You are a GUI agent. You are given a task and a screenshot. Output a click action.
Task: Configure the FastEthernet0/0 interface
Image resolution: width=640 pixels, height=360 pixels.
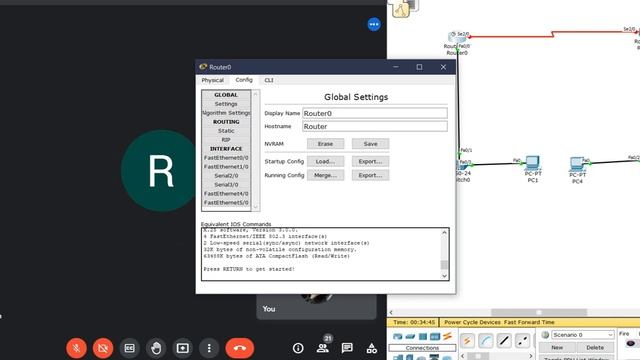[226, 158]
